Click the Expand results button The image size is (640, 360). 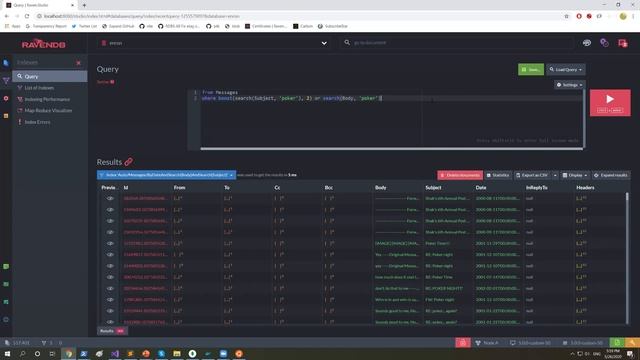tap(611, 175)
